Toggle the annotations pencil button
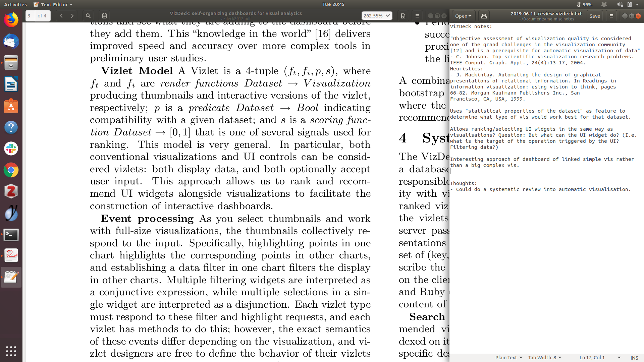The width and height of the screenshot is (644, 362). click(104, 16)
